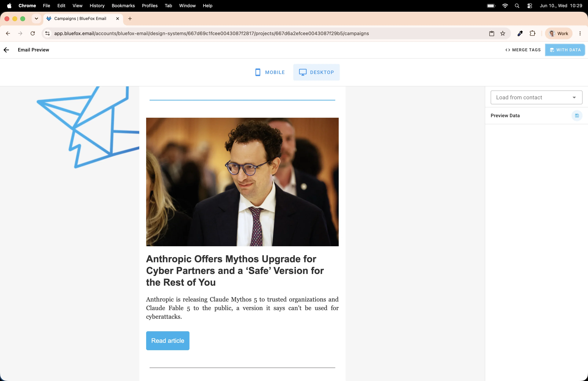The width and height of the screenshot is (588, 381).
Task: Open the Extensions puzzle icon
Action: [x=532, y=33]
